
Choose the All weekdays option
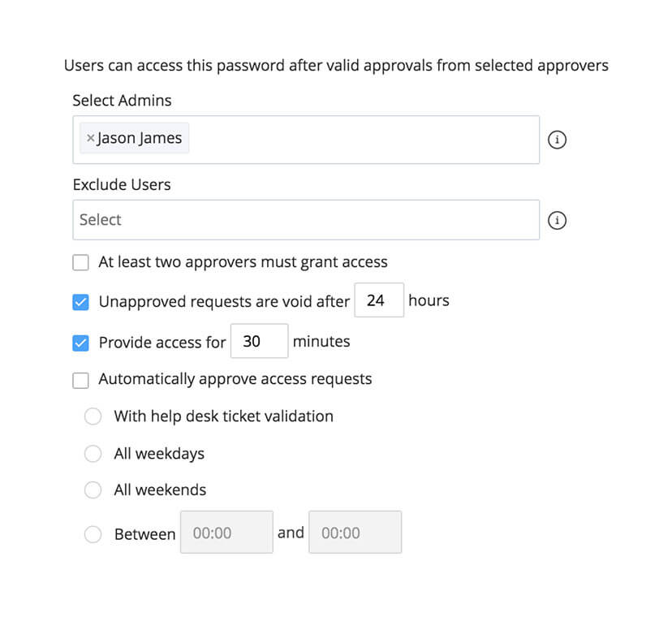93,454
